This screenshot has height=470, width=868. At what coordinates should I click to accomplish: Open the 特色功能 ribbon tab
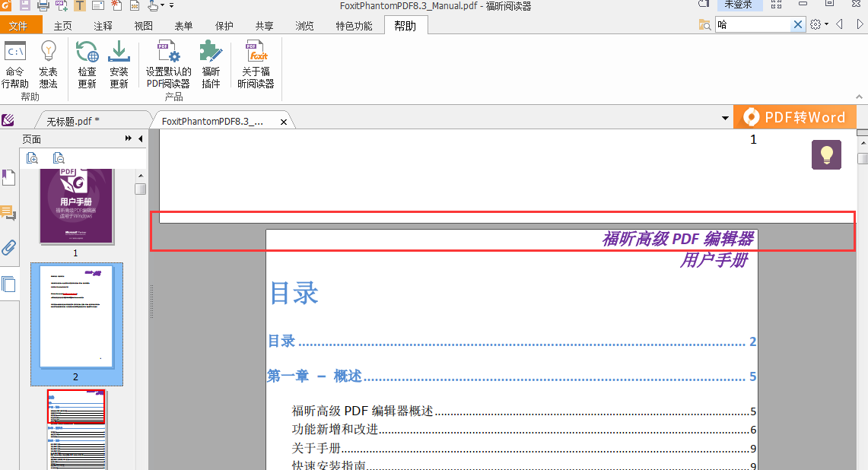click(x=355, y=26)
